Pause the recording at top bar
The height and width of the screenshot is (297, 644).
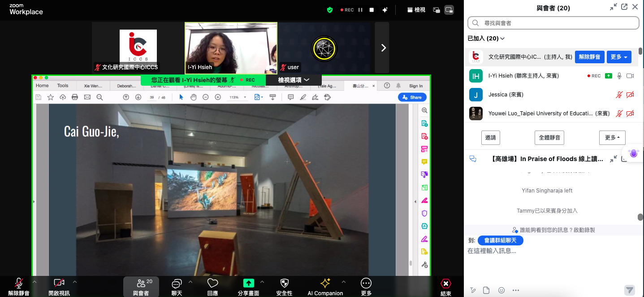(360, 10)
